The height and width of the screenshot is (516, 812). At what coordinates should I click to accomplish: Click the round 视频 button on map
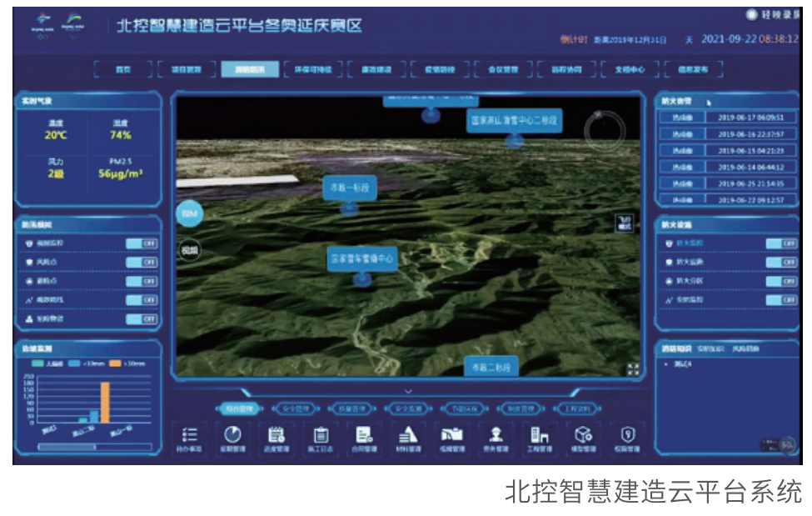click(190, 250)
